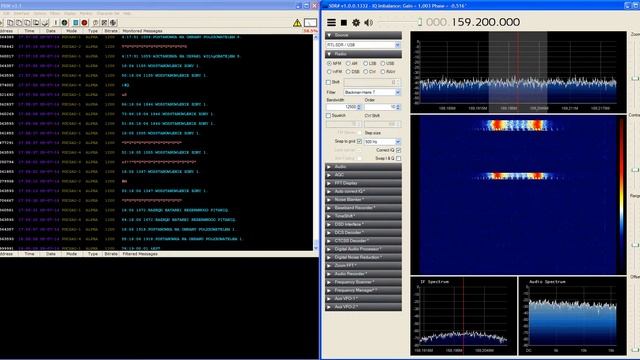Select NFM demodulation mode
The image size is (640, 360).
pos(334,64)
